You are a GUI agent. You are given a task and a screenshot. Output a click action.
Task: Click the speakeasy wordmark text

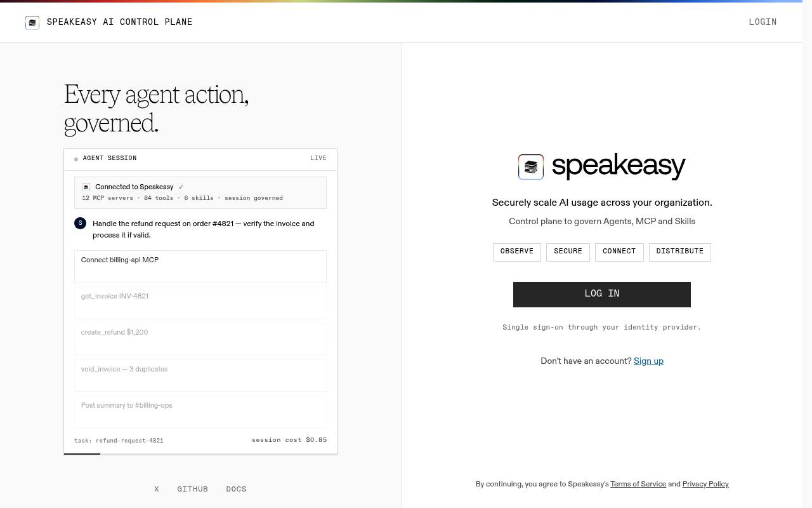point(619,166)
